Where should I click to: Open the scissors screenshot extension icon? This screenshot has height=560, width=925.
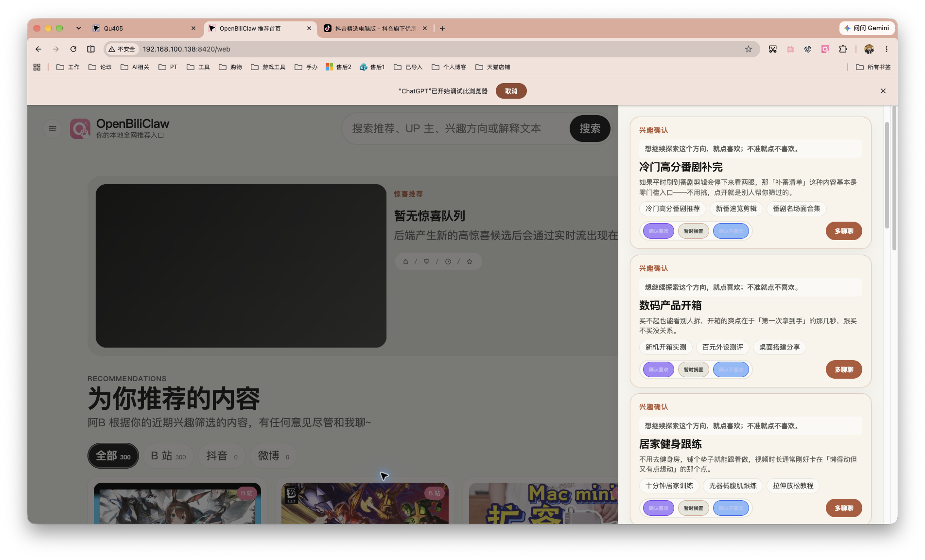coord(773,49)
